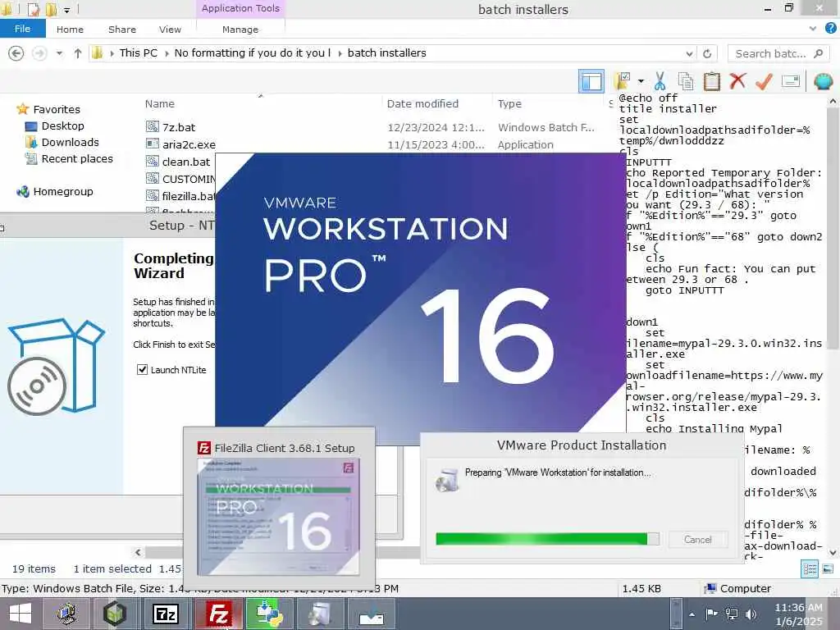This screenshot has width=840, height=630.
Task: Click the red X Delete icon
Action: point(737,81)
